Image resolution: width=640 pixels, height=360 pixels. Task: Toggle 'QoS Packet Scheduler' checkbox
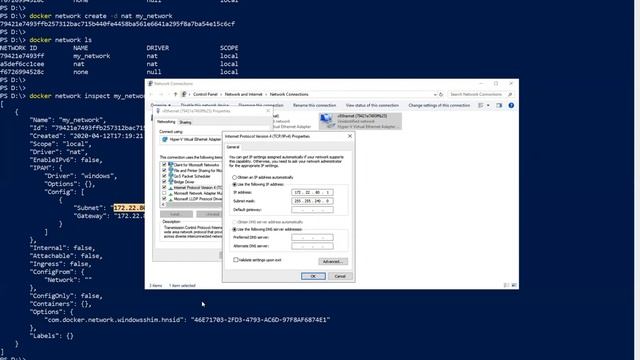[x=164, y=176]
